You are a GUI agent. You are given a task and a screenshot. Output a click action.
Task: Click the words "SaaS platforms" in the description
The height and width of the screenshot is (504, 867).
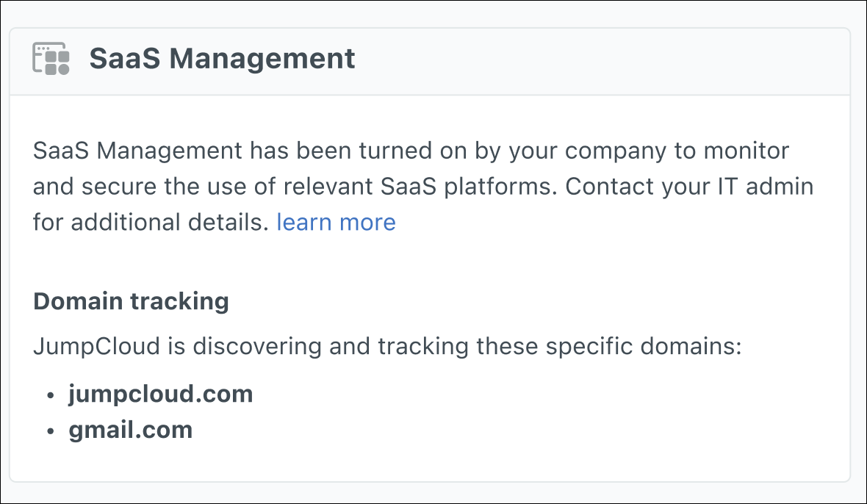pos(466,187)
